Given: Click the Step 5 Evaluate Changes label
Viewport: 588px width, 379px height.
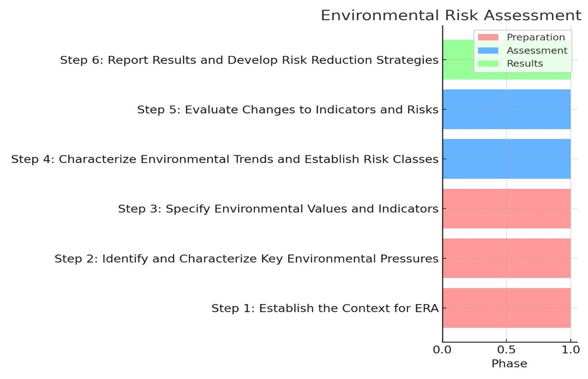Looking at the screenshot, I should [287, 110].
